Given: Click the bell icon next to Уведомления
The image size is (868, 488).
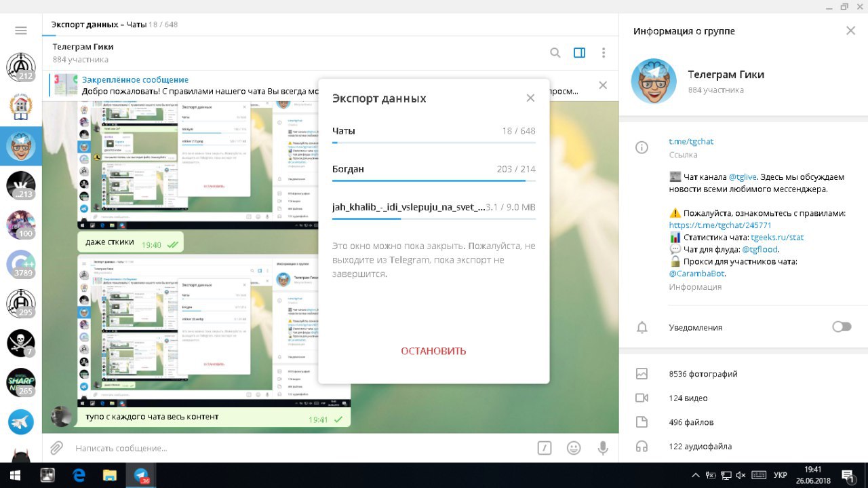Looking at the screenshot, I should (642, 327).
